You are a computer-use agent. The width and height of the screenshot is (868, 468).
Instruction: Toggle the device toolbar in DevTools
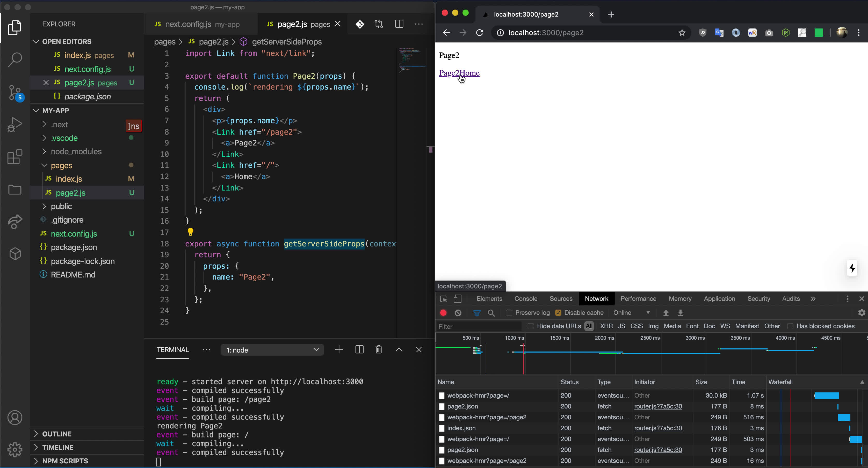tap(457, 299)
